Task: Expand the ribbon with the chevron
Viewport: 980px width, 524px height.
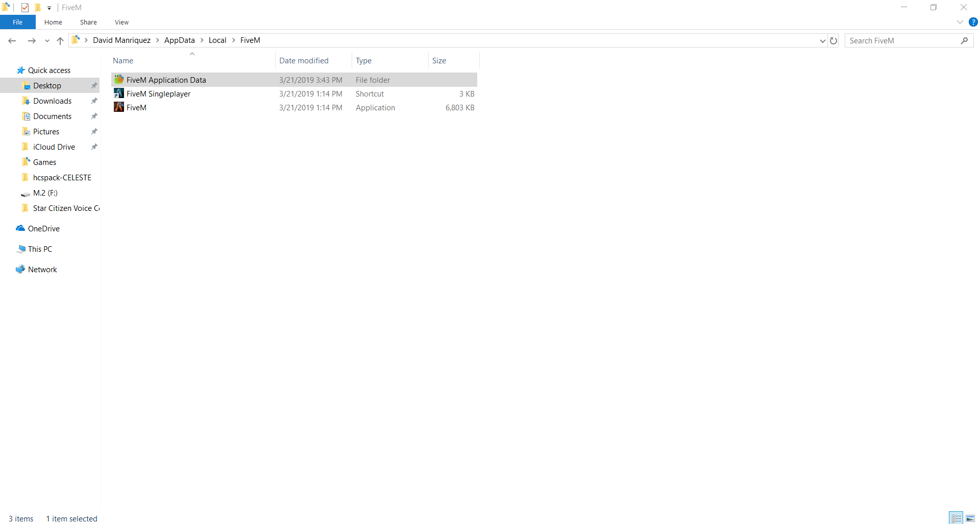Action: click(960, 22)
